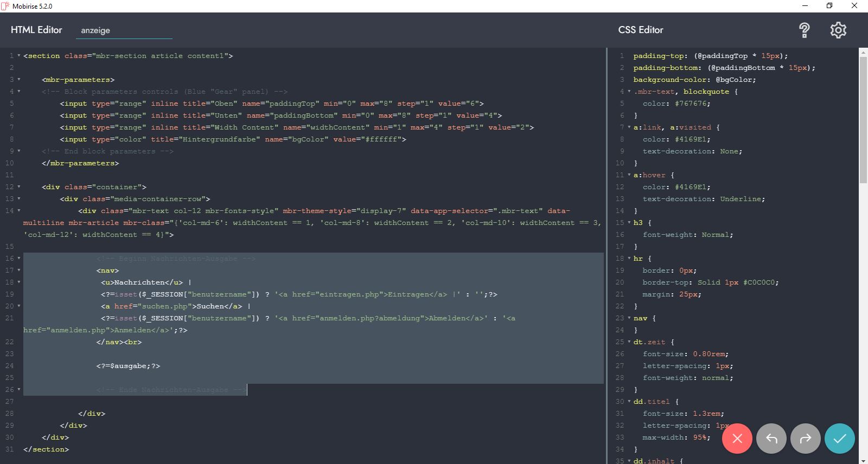This screenshot has height=464, width=868.
Task: Place cursor on the <?=$ausgabe;?> line
Action: (x=128, y=366)
